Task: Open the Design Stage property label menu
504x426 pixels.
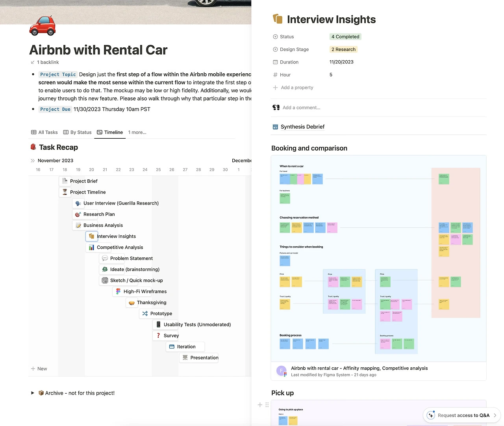Action: 291,49
